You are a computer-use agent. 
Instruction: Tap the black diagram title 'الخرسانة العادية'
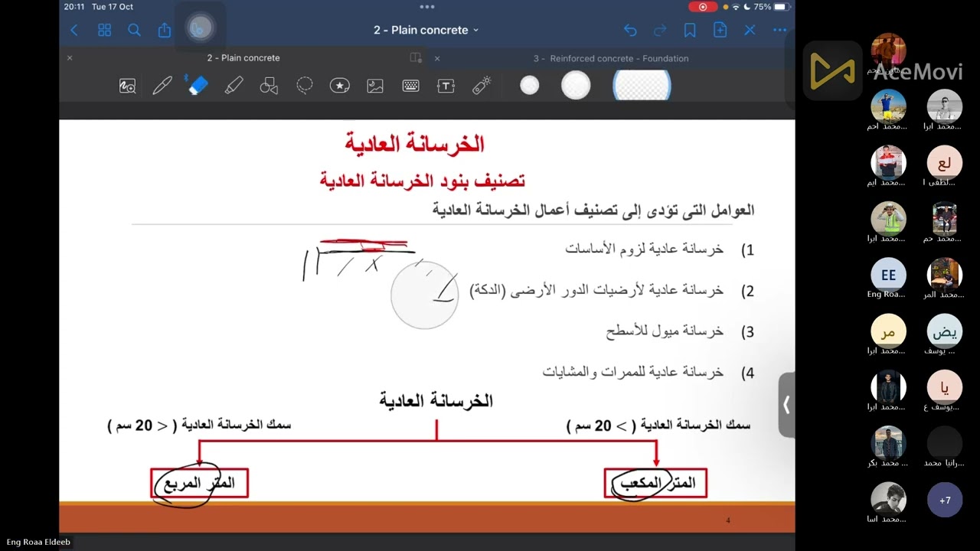point(436,401)
